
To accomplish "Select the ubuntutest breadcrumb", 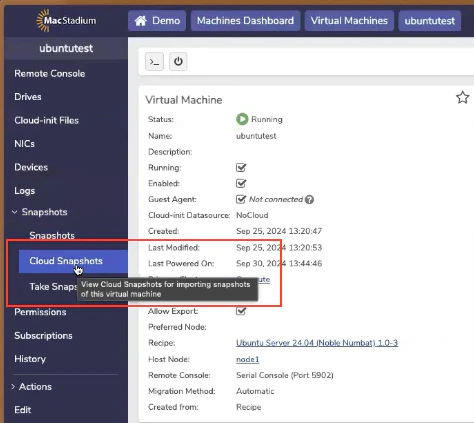I will point(430,21).
